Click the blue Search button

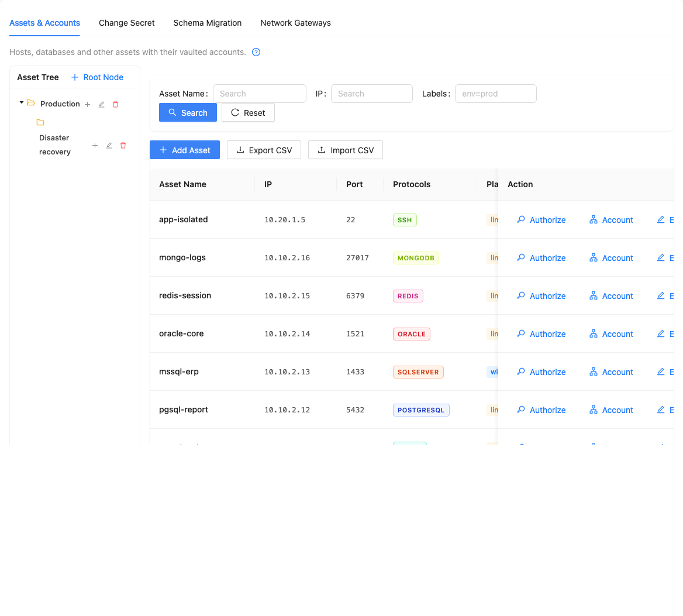[x=188, y=112]
